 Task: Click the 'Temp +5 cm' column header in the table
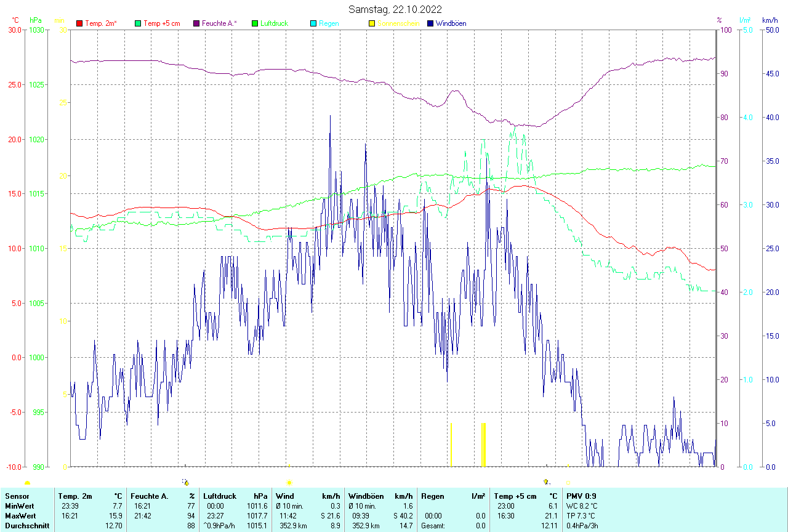point(515,496)
